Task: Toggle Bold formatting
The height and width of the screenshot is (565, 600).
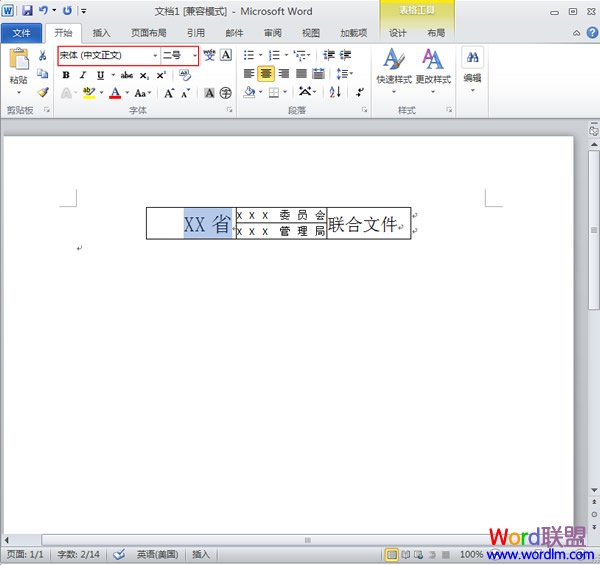Action: point(66,75)
